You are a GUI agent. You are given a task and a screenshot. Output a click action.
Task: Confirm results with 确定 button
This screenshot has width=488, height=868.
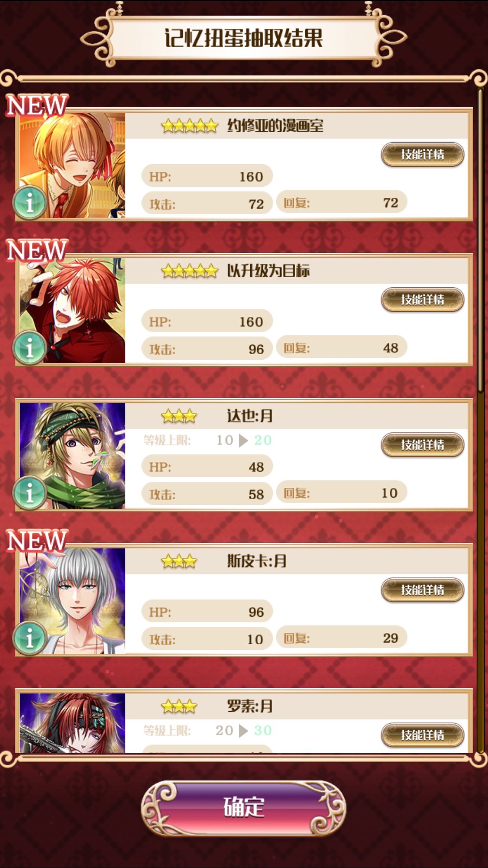[x=244, y=808]
